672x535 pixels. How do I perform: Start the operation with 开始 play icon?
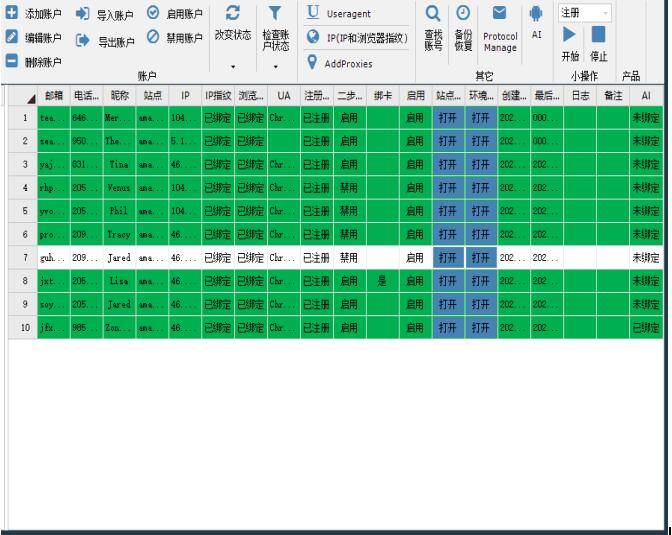pos(569,34)
